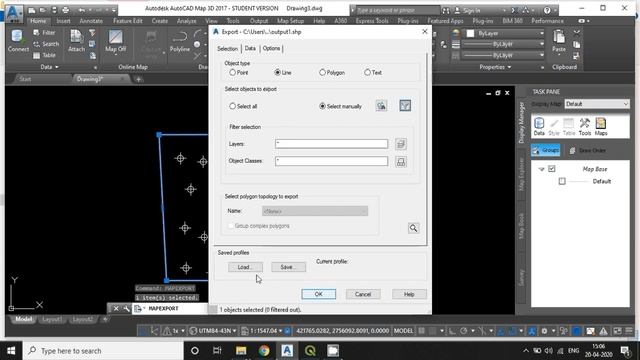Viewport: 640px width, 360px height.
Task: Open the Annotate ribbon tab
Action: coord(91,21)
